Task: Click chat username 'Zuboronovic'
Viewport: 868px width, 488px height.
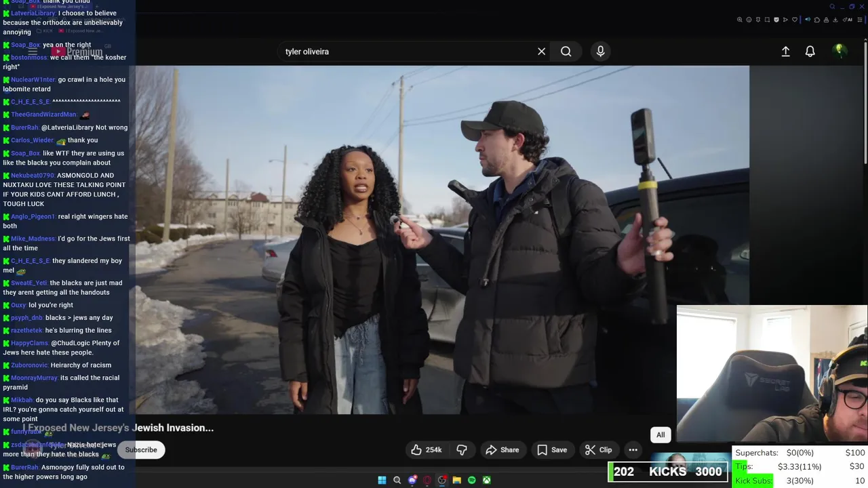Action: [29, 365]
